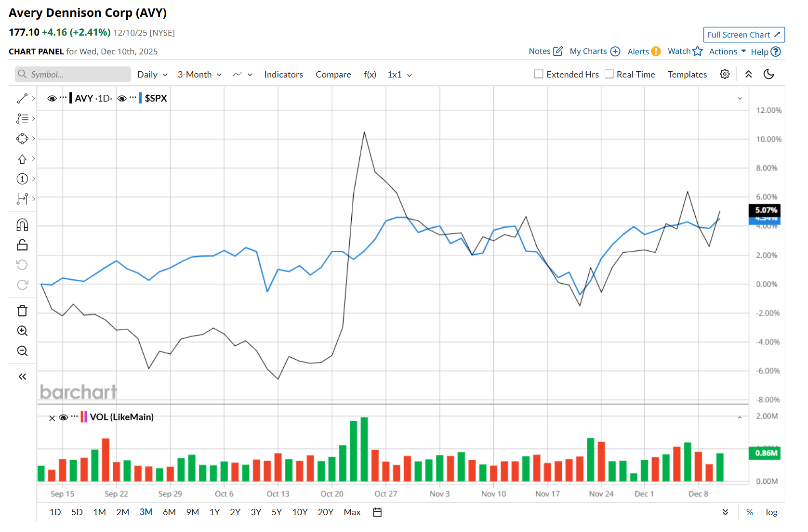Viewport: 808px width, 532px height.
Task: Hide the VOL indicator eye icon
Action: coord(63,417)
